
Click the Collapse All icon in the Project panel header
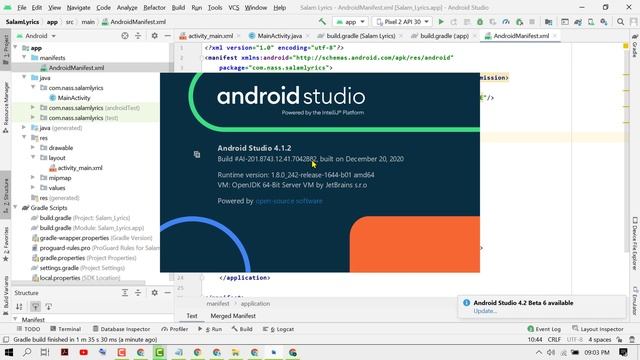tap(138, 36)
